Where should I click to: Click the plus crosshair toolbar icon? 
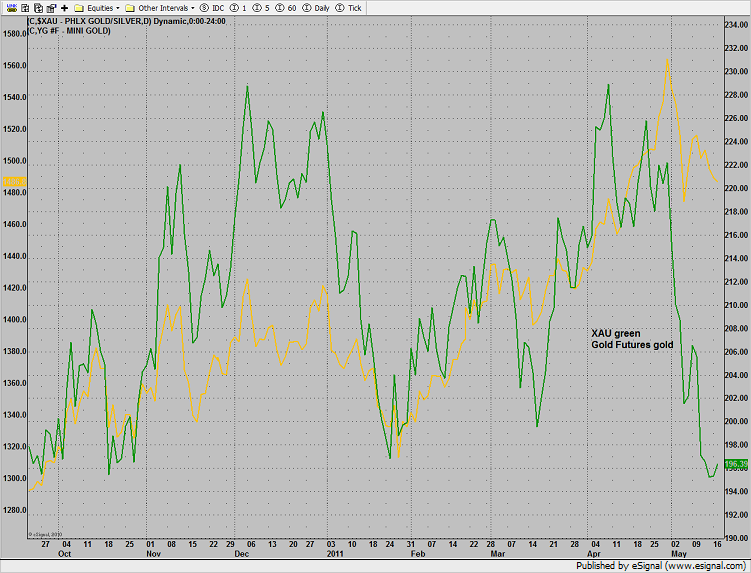coord(65,8)
